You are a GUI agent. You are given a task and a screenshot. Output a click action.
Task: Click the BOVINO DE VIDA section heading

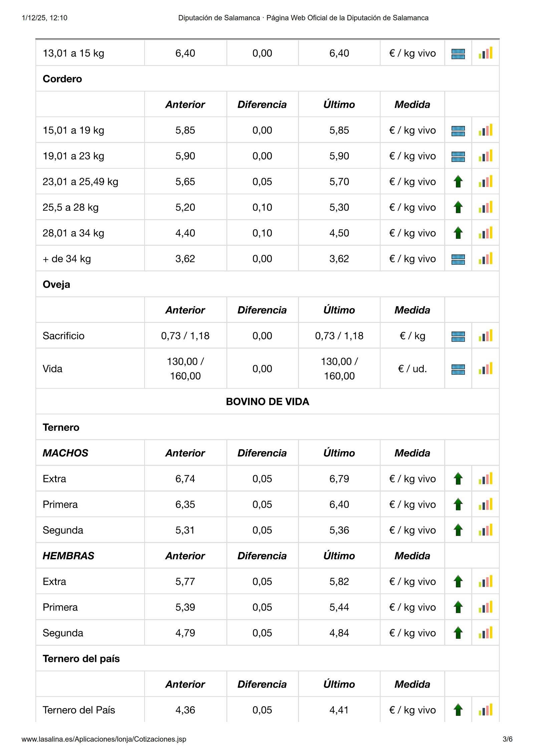click(x=267, y=402)
